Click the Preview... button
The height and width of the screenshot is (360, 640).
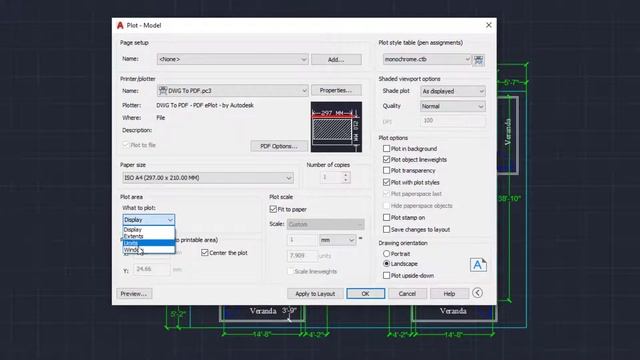pyautogui.click(x=134, y=293)
